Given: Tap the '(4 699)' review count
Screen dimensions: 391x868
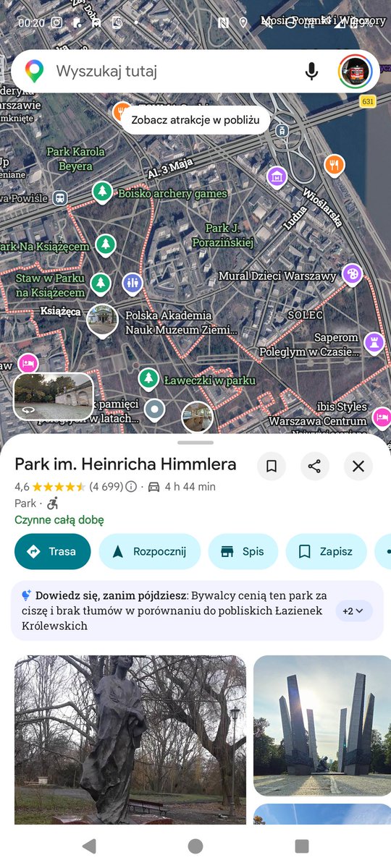Looking at the screenshot, I should point(106,487).
